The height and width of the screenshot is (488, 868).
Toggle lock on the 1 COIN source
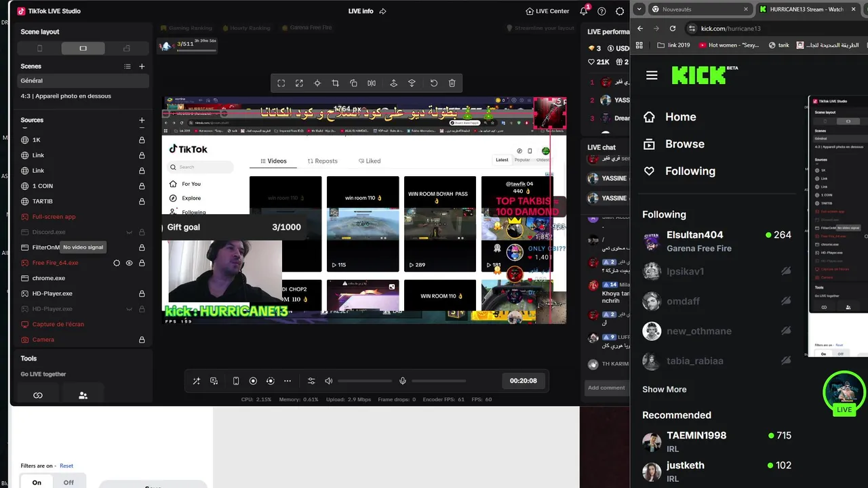click(142, 186)
